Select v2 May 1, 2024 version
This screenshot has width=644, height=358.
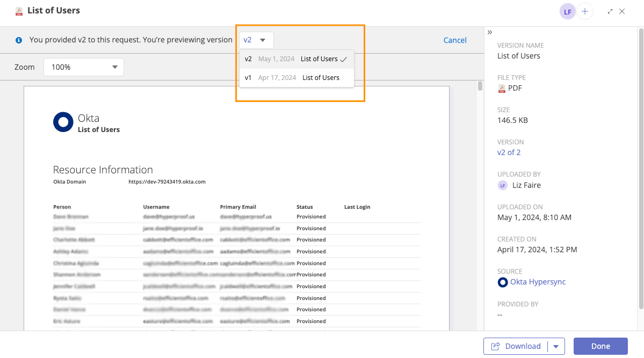pyautogui.click(x=296, y=59)
